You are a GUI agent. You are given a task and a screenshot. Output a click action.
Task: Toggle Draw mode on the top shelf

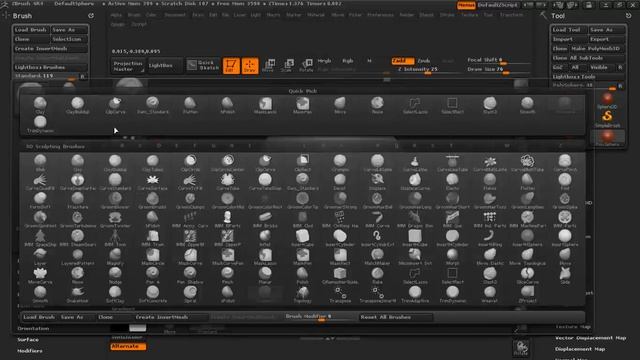coord(250,65)
